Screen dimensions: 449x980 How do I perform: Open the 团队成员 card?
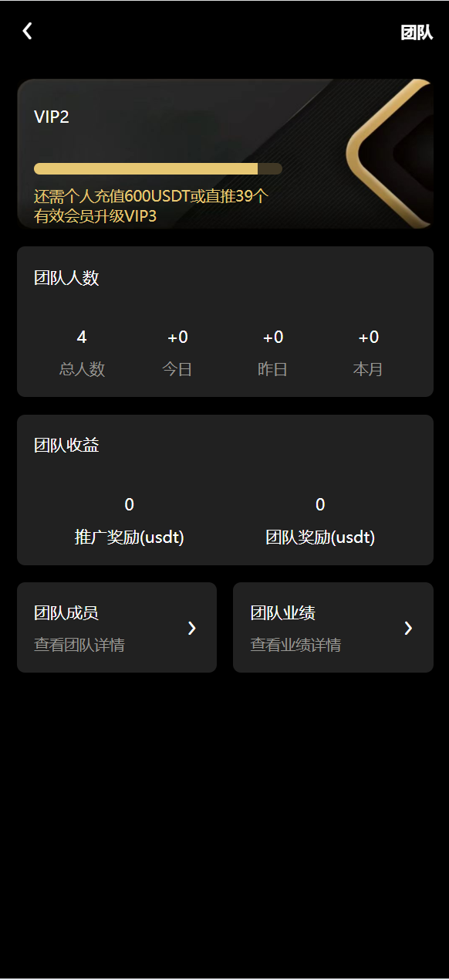pos(116,628)
